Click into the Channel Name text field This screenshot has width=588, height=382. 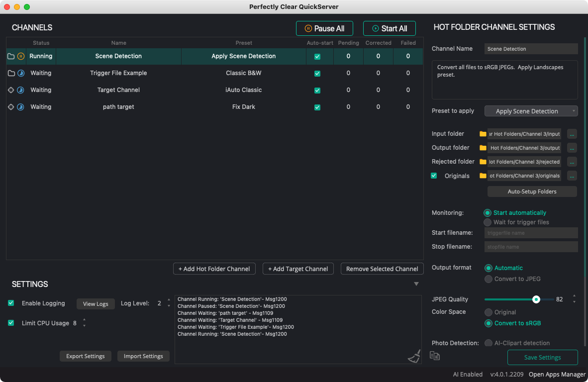point(531,49)
